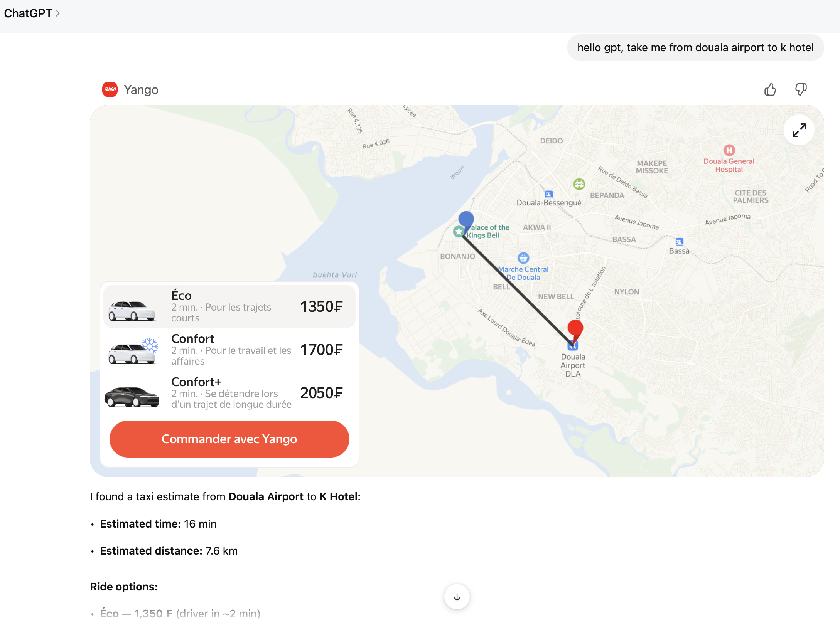Select the Éco ride option
The height and width of the screenshot is (619, 840).
tap(229, 306)
